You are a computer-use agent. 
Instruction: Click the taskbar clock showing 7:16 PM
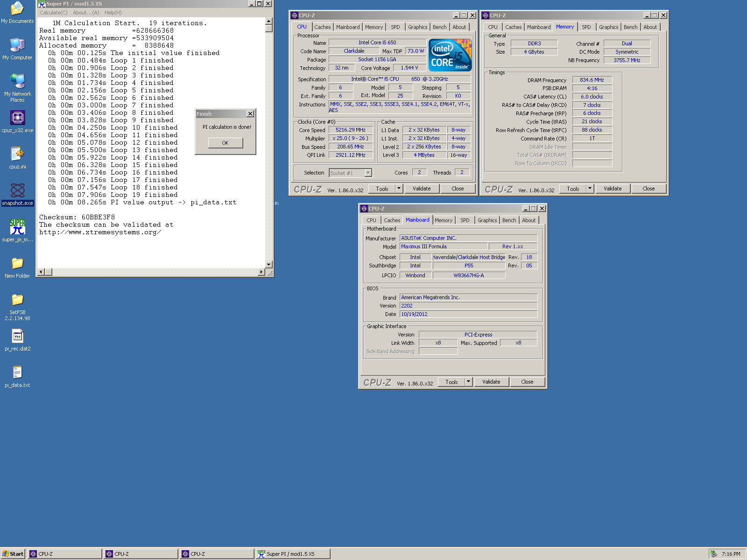point(731,554)
